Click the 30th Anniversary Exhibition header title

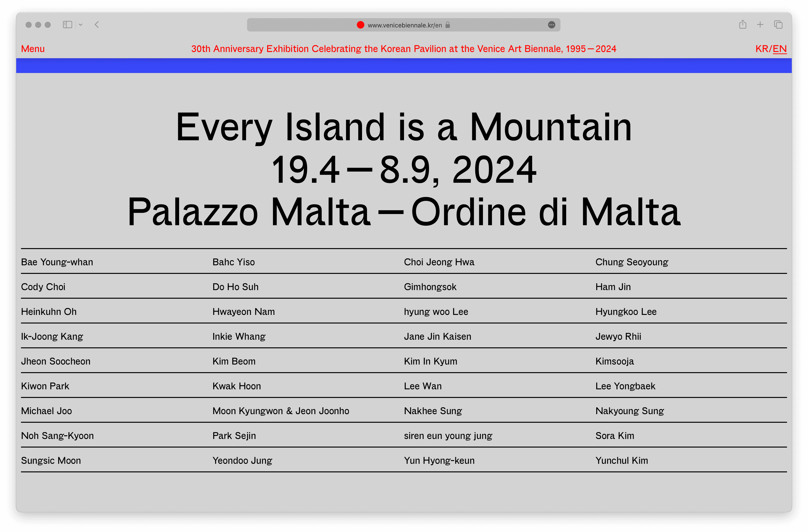tap(403, 49)
